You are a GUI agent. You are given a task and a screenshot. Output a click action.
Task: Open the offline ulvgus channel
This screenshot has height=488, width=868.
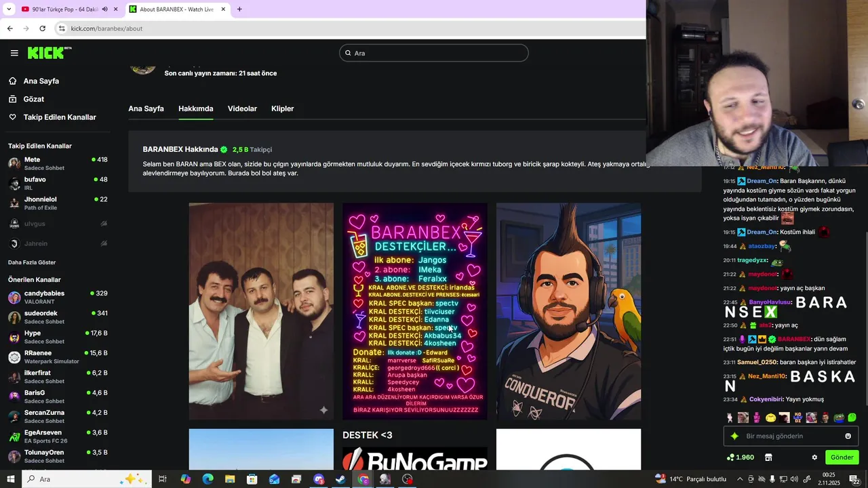pos(58,224)
